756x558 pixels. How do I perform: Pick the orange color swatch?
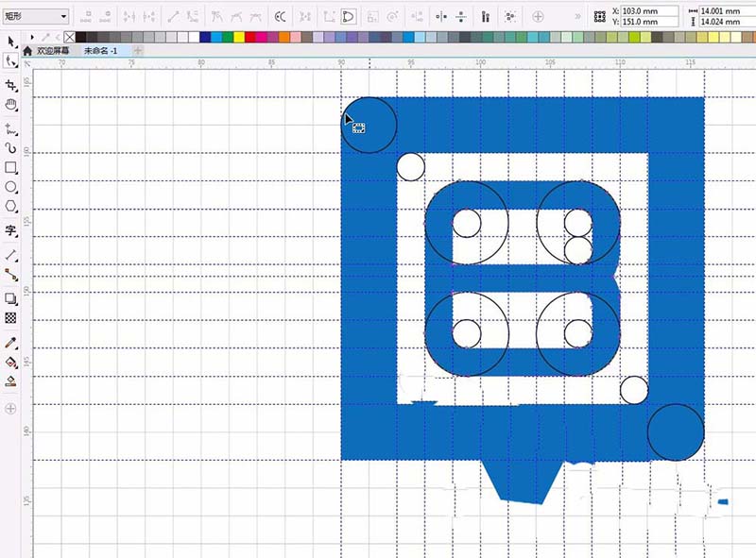284,37
